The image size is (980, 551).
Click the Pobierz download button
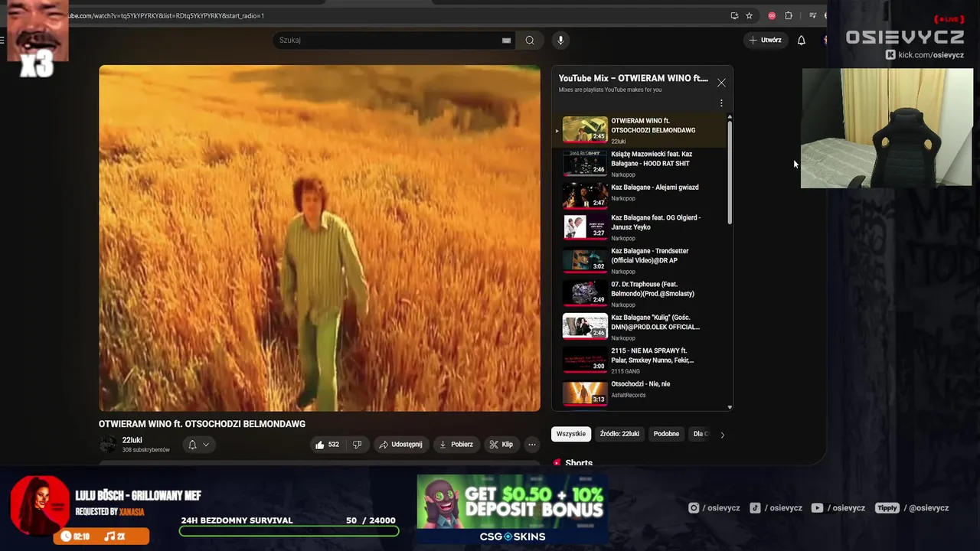[457, 445]
